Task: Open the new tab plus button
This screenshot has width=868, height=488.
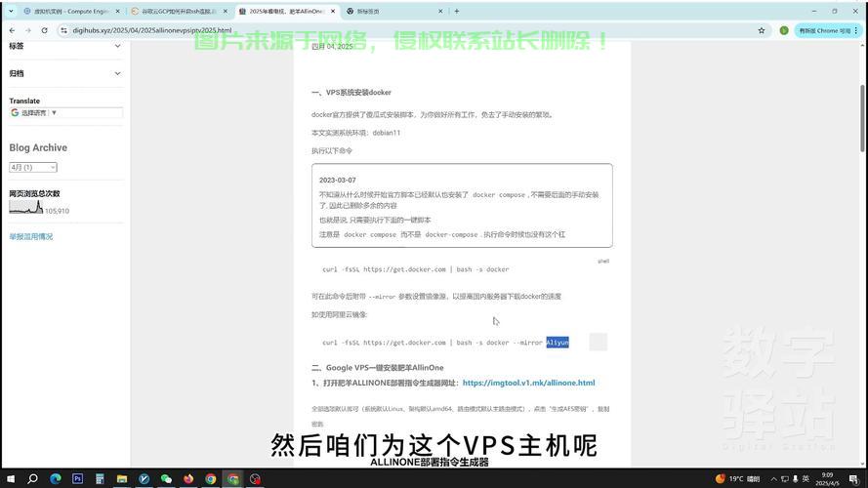Action: pos(457,11)
